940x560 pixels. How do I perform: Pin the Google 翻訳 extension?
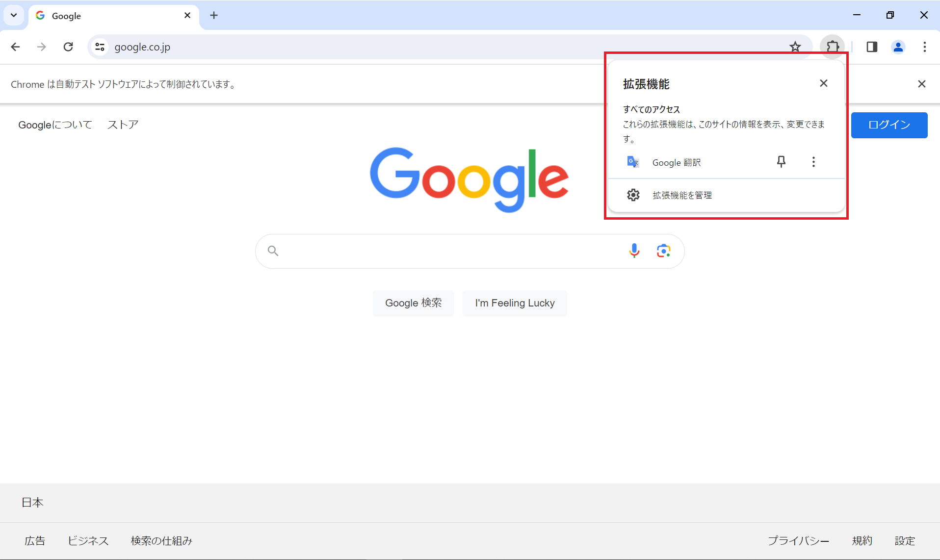[781, 162]
